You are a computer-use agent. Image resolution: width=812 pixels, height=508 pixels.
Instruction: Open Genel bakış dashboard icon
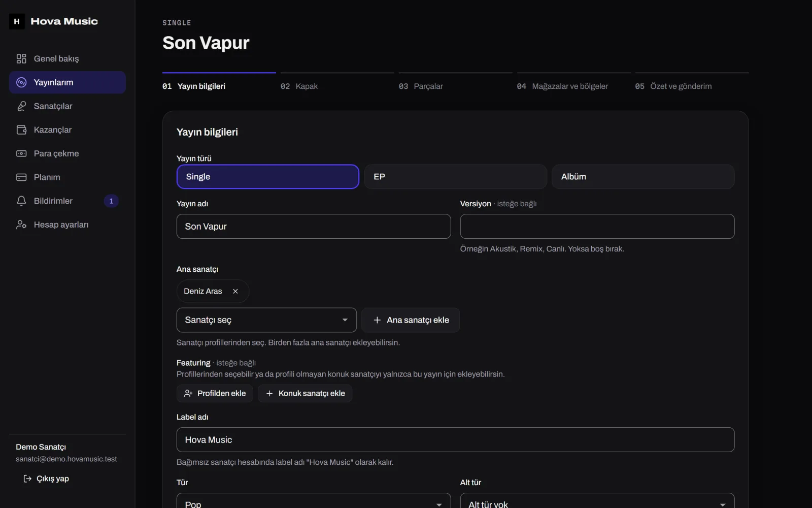pos(21,59)
